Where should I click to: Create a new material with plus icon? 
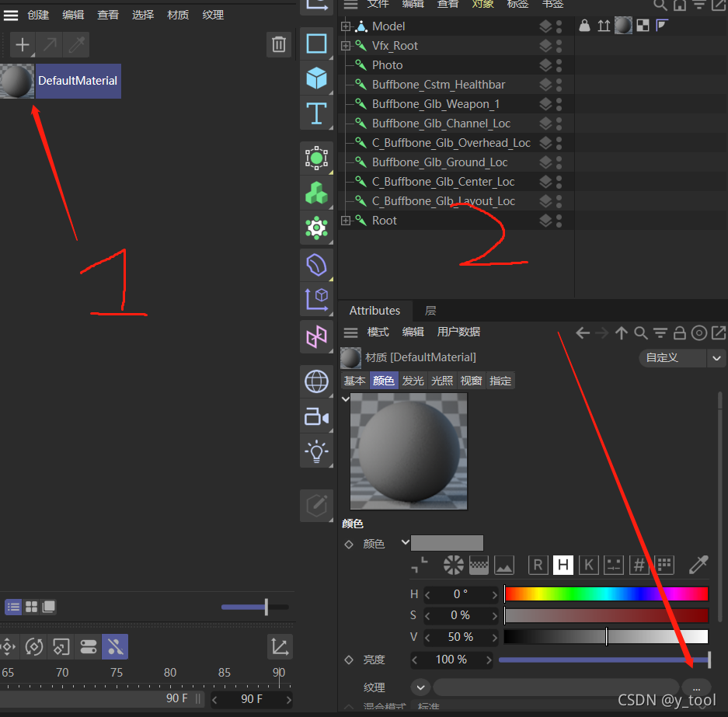pyautogui.click(x=23, y=45)
